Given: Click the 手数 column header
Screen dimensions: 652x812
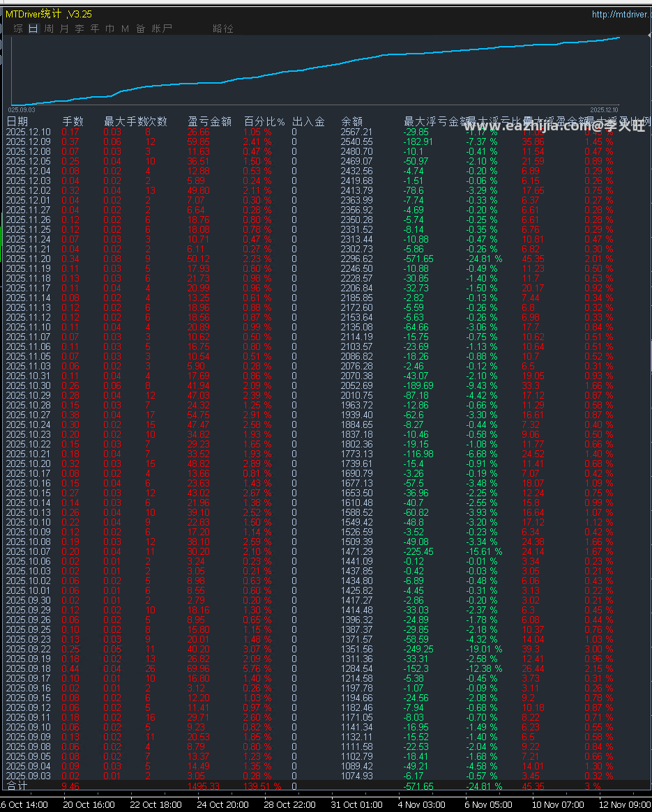Looking at the screenshot, I should pos(73,122).
